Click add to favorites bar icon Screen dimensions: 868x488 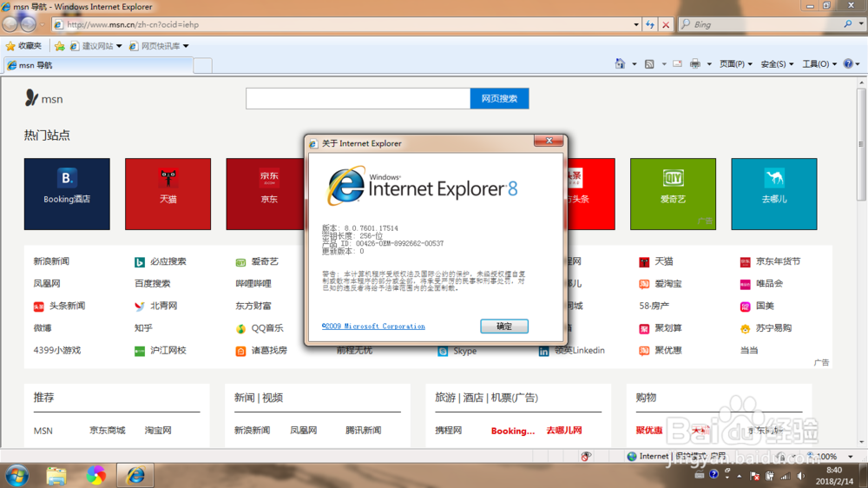click(x=60, y=46)
